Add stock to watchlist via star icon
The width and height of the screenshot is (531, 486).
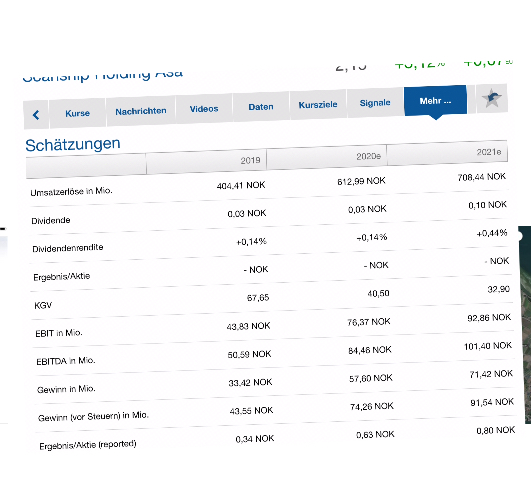(x=492, y=98)
